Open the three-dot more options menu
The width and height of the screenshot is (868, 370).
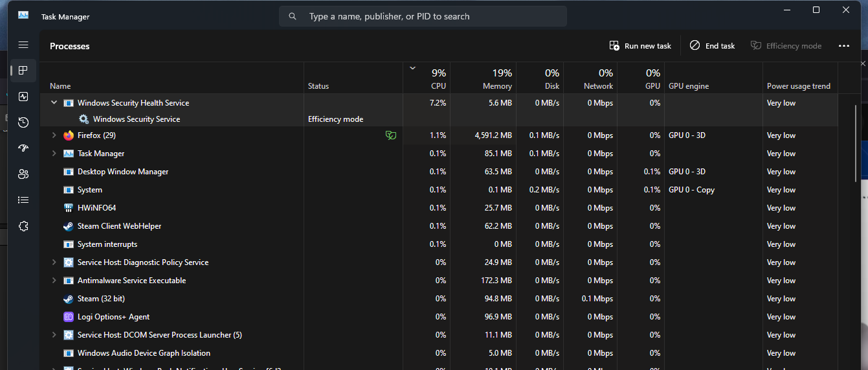(843, 46)
